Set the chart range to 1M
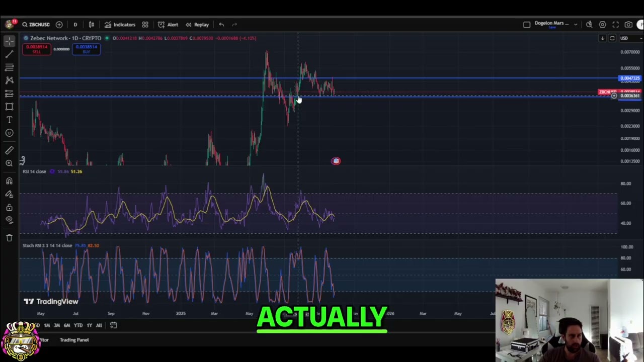The image size is (644, 362). click(47, 325)
